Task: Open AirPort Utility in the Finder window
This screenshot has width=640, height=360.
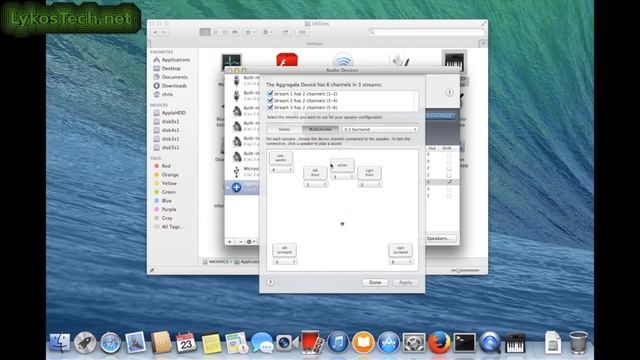Action: (342, 60)
